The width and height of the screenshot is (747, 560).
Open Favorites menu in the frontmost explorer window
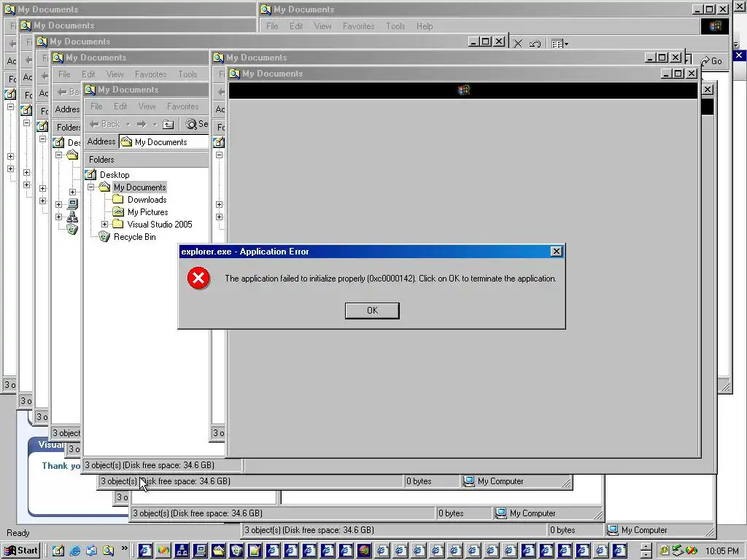coord(182,106)
